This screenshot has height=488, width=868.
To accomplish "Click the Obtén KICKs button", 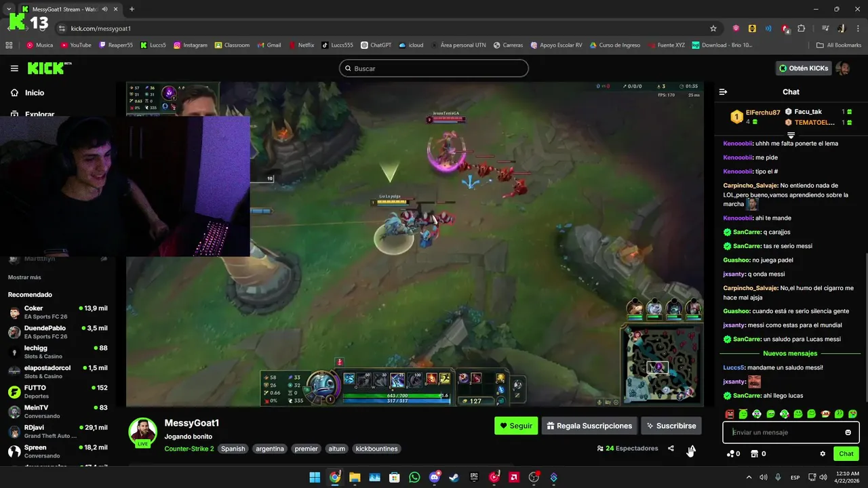I will coord(804,68).
